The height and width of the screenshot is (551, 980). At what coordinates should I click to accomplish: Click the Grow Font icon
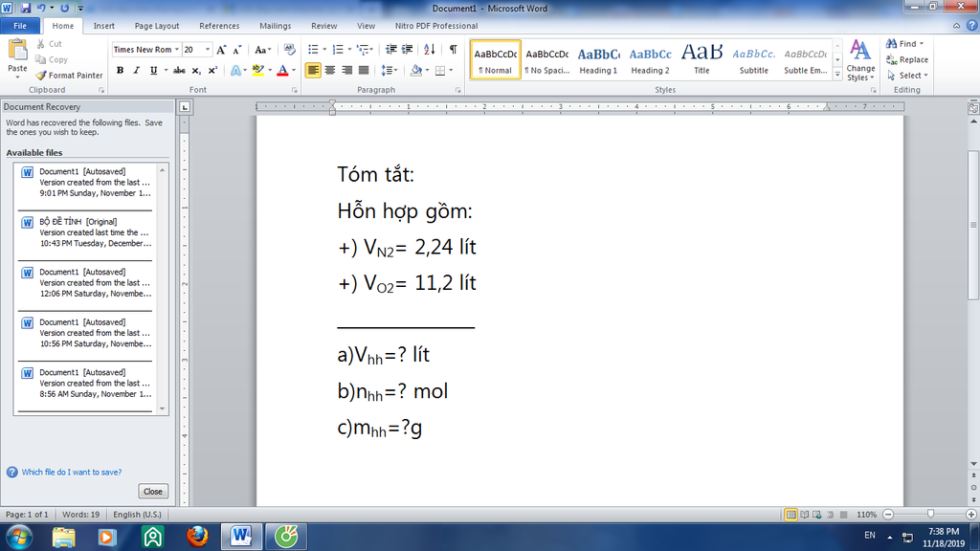[221, 50]
